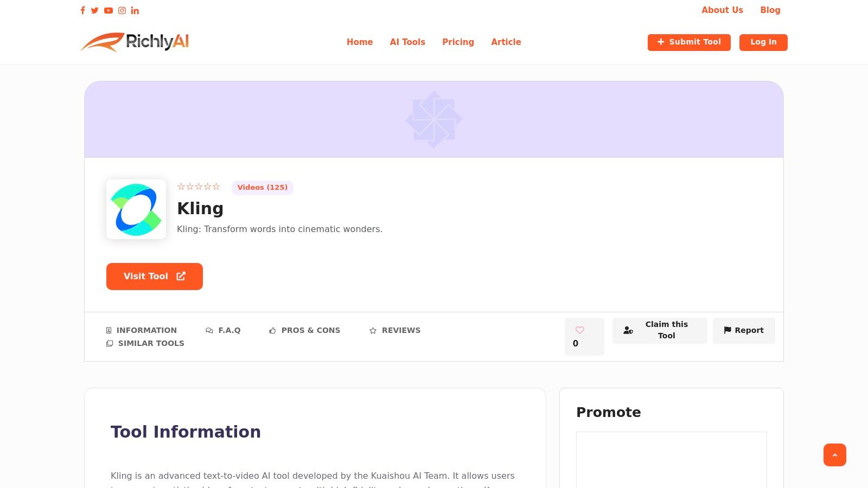The width and height of the screenshot is (868, 488).
Task: Click the Tool Information heading
Action: pyautogui.click(x=186, y=432)
